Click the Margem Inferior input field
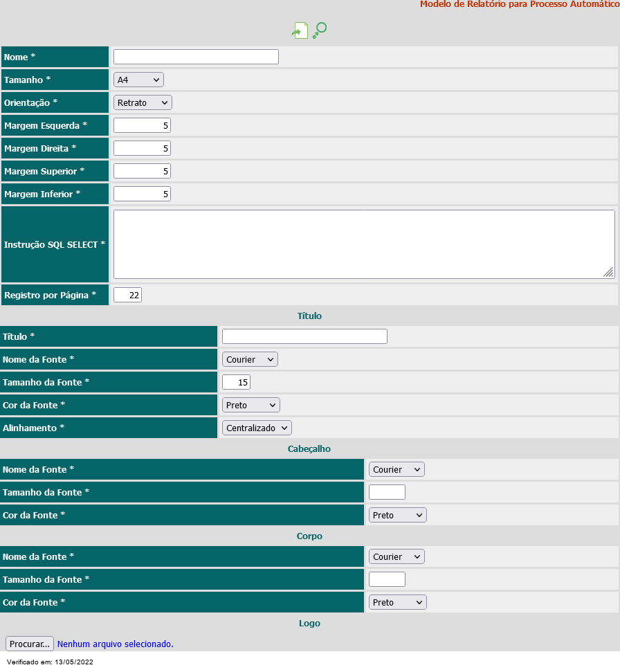The width and height of the screenshot is (620, 672). (142, 194)
